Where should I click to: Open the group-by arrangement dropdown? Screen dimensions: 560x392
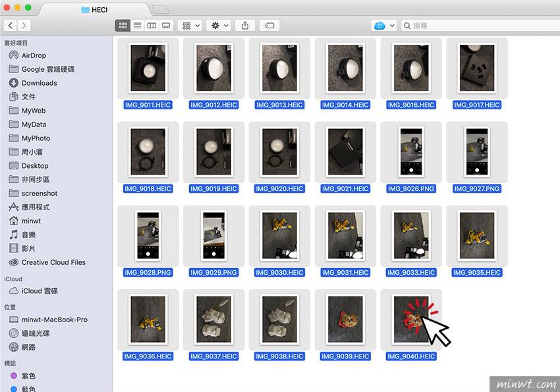tap(191, 26)
